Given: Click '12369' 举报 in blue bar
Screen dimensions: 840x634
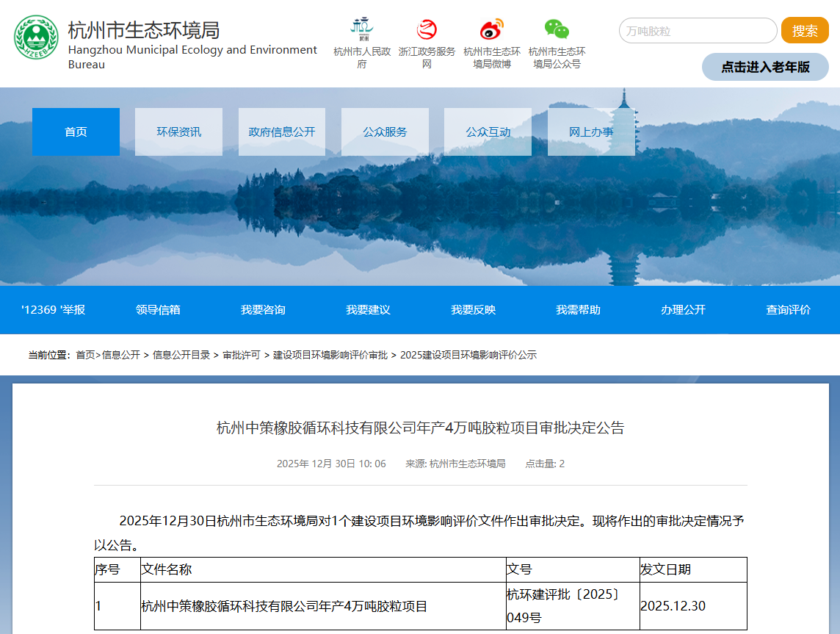Looking at the screenshot, I should coord(53,310).
